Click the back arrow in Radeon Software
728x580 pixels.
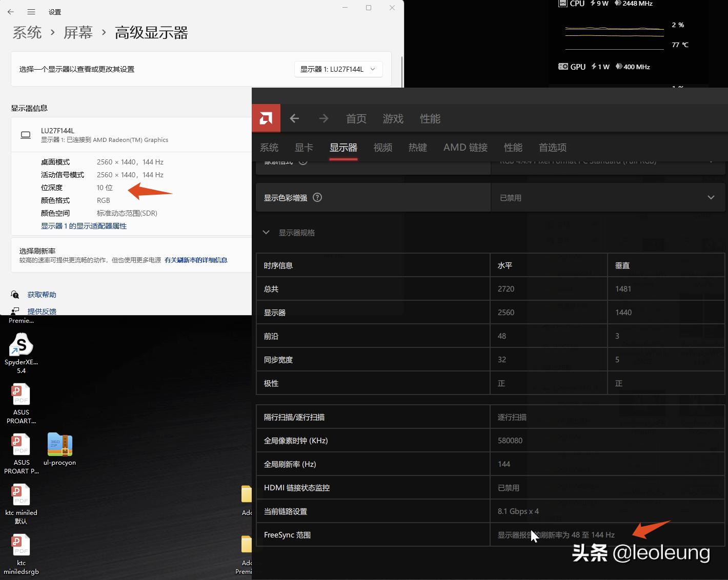click(x=294, y=118)
